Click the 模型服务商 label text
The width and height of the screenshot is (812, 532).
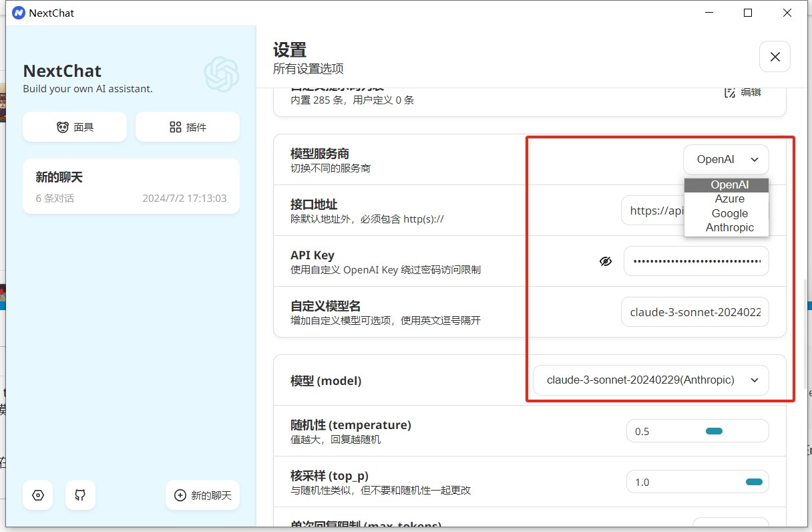point(320,154)
